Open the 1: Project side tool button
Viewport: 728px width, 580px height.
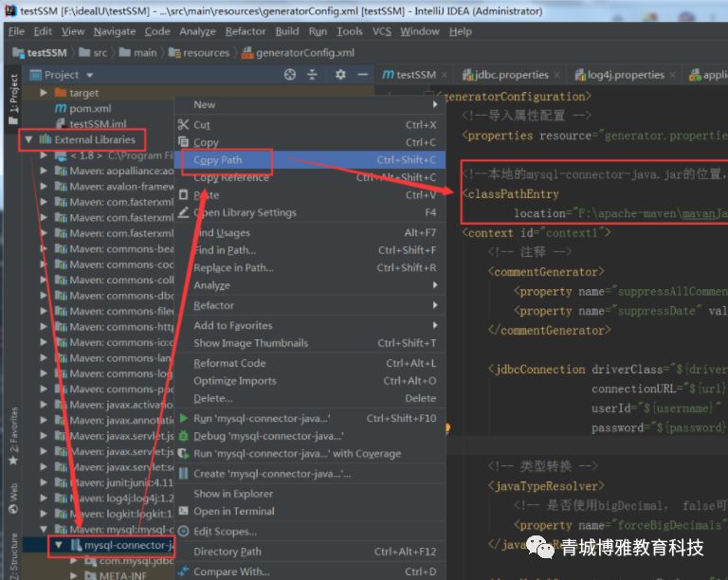pyautogui.click(x=13, y=99)
